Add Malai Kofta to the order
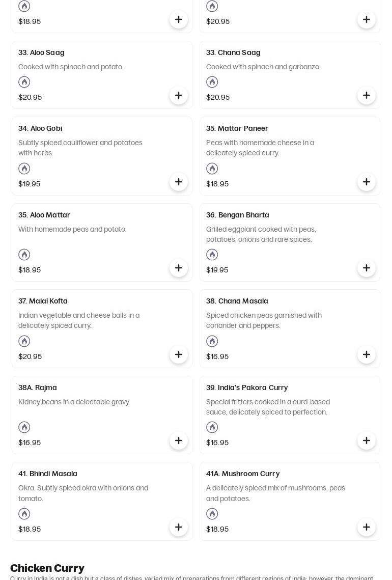 (179, 354)
